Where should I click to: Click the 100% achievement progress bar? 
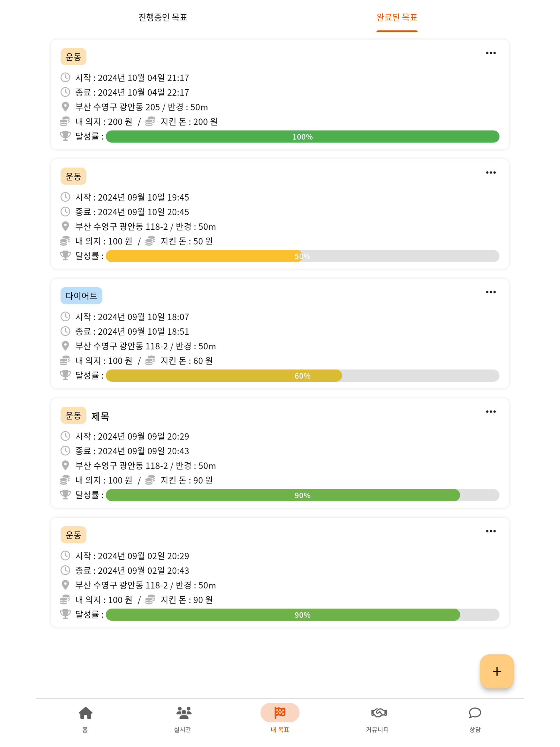[302, 137]
